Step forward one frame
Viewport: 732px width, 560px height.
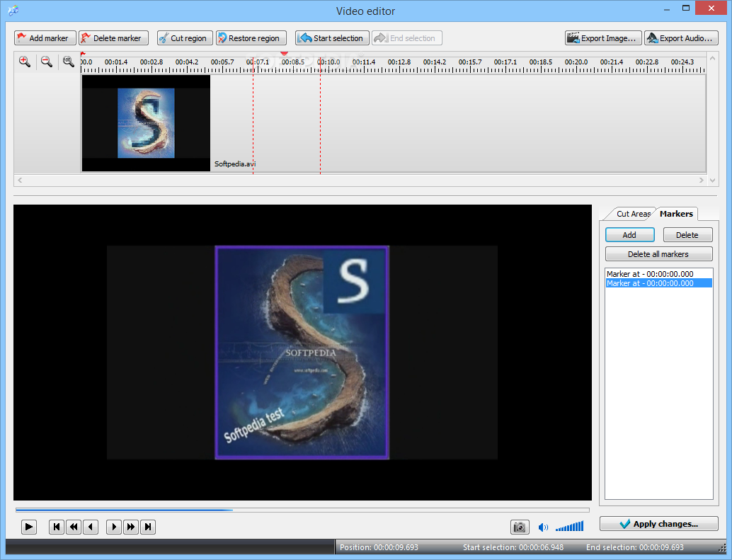pyautogui.click(x=114, y=527)
